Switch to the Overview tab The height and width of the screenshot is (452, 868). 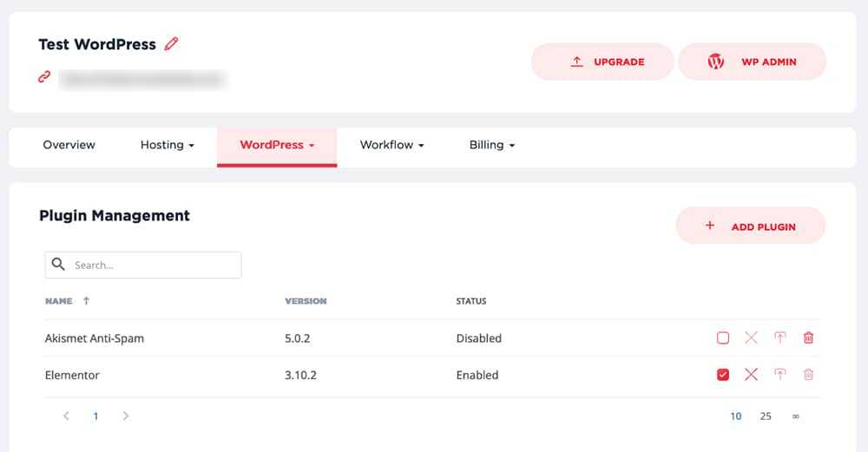(69, 145)
